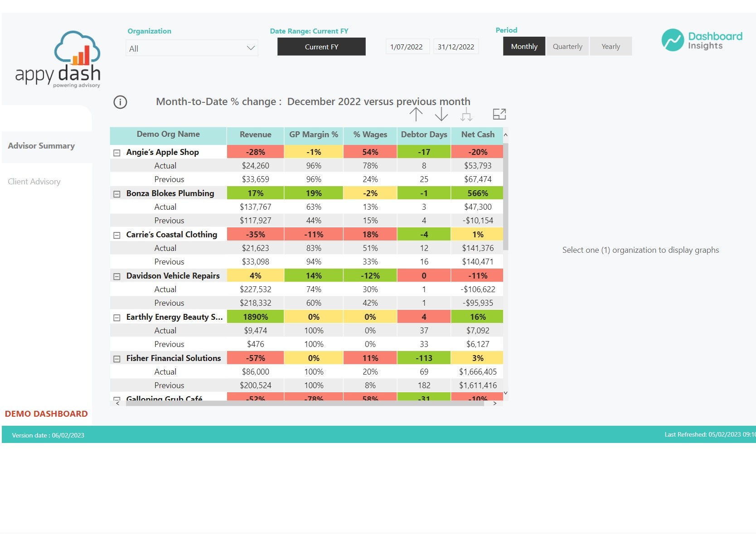Click the start date field 1/07/2022
This screenshot has height=534, width=756.
coord(407,47)
